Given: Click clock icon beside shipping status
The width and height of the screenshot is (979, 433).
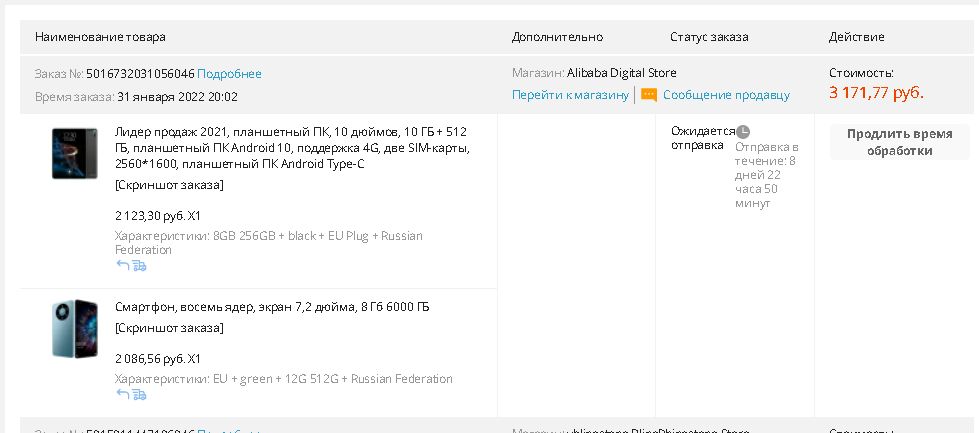Looking at the screenshot, I should pos(743,131).
